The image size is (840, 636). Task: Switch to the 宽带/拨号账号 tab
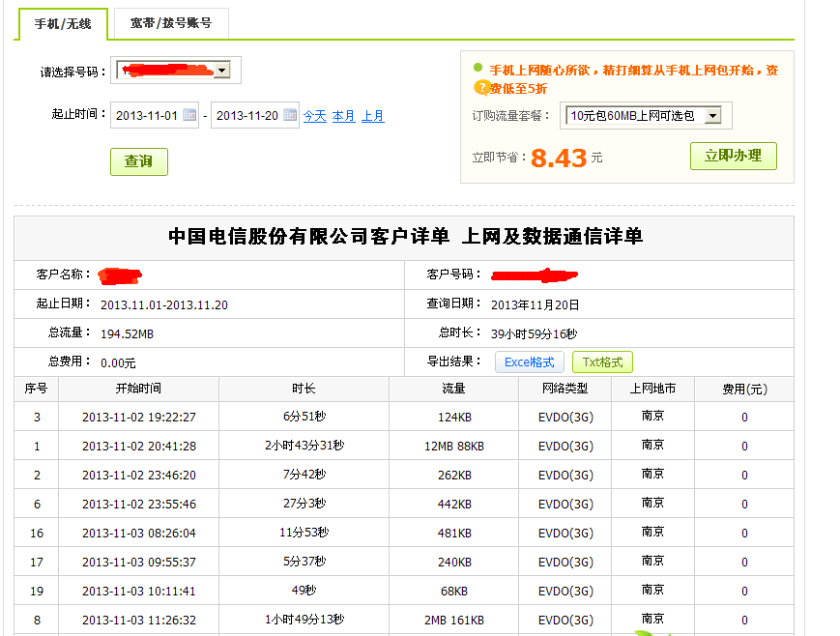(x=171, y=23)
